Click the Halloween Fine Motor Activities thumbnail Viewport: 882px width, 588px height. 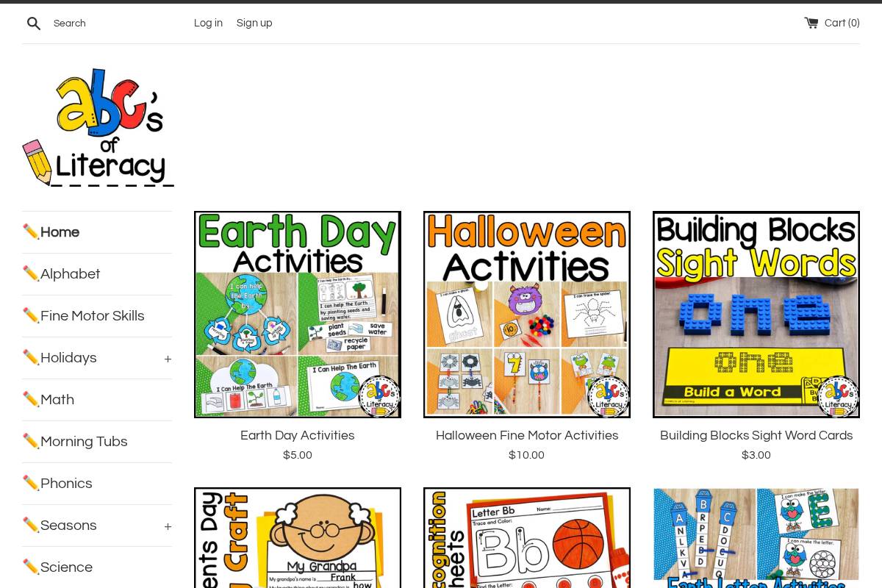[x=527, y=314]
